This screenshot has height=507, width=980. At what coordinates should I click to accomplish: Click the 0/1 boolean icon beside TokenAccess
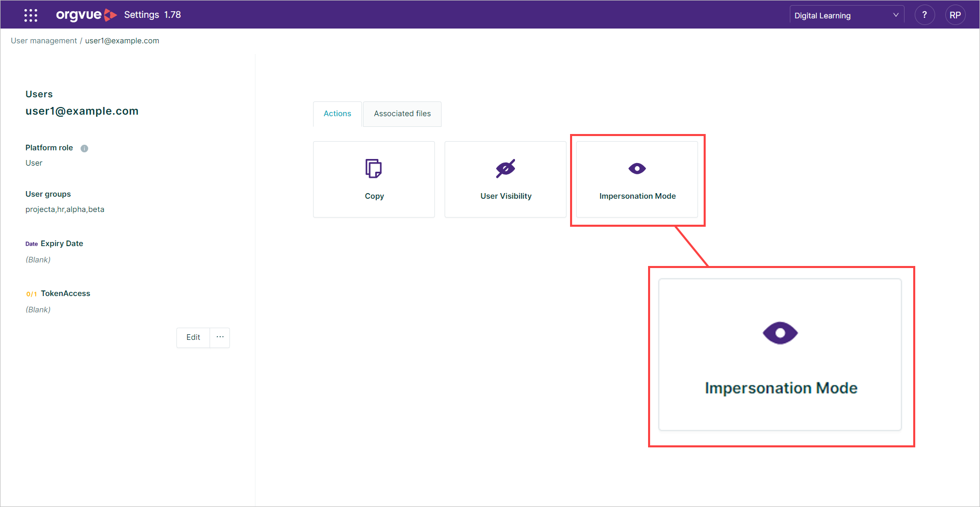(x=32, y=294)
